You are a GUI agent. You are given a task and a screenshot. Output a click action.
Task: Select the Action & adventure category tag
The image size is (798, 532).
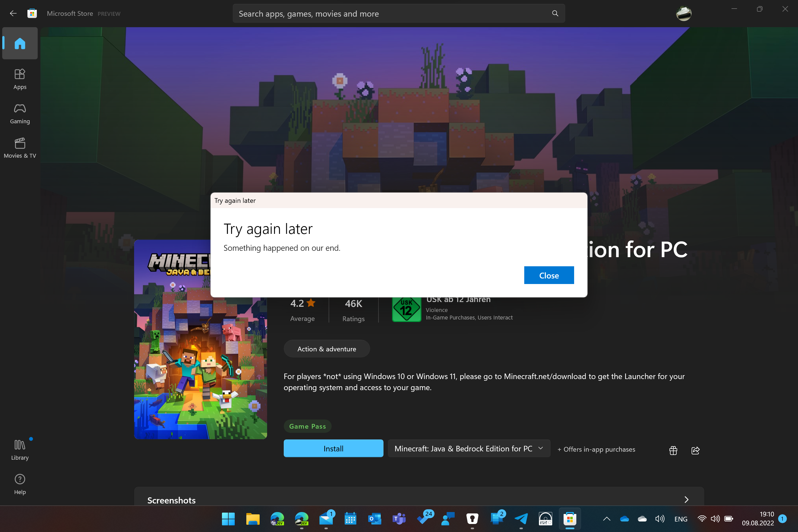[326, 349]
